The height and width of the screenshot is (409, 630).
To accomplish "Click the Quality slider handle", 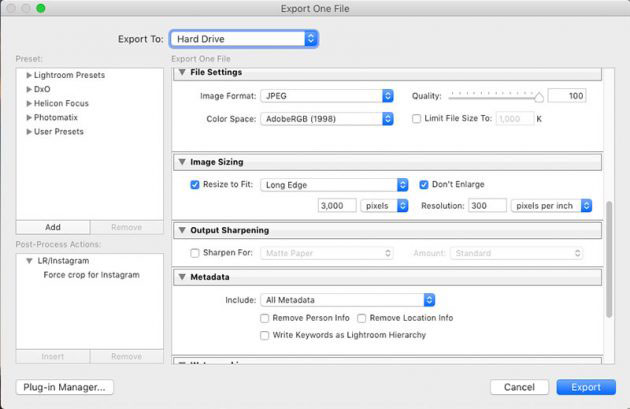I will coord(539,97).
